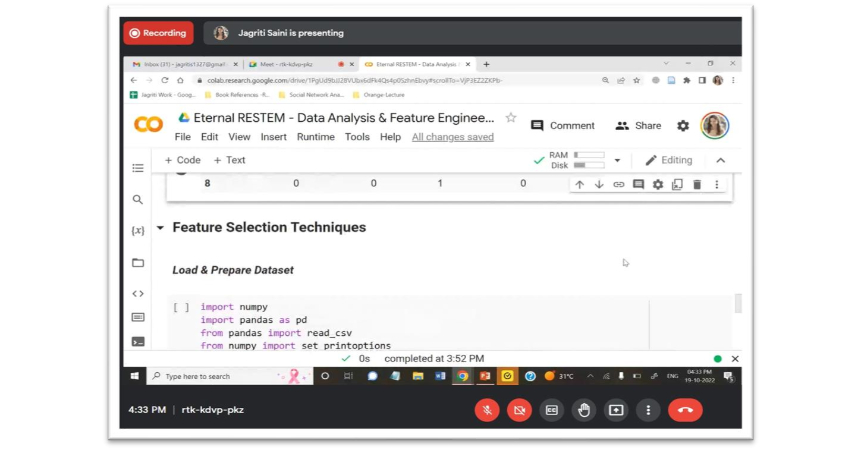Open the Runtime menu
This screenshot has height=450, width=861.
315,137
